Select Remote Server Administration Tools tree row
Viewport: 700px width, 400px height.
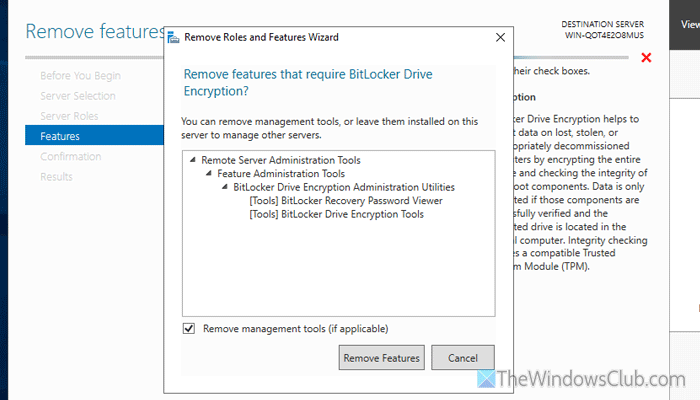(281, 160)
